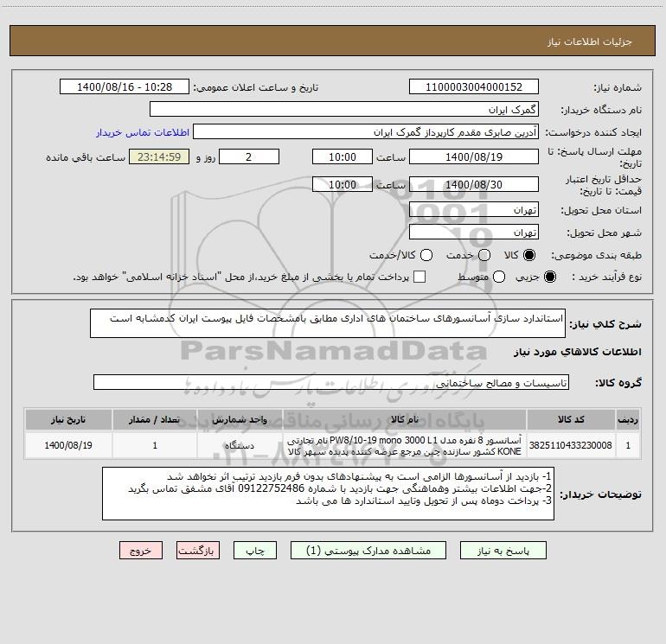
Task: Click the اطلاعات کالاهای مورد نیاز heading
Action: [x=578, y=352]
